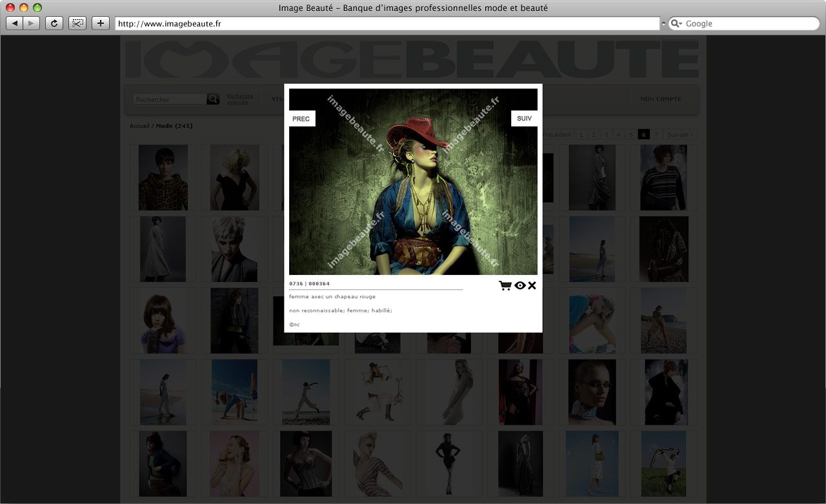The image size is (826, 504).
Task: Open pagination page 3
Action: (607, 135)
